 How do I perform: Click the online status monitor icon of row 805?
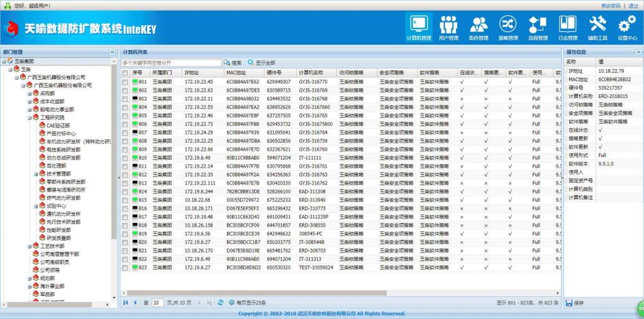click(135, 116)
